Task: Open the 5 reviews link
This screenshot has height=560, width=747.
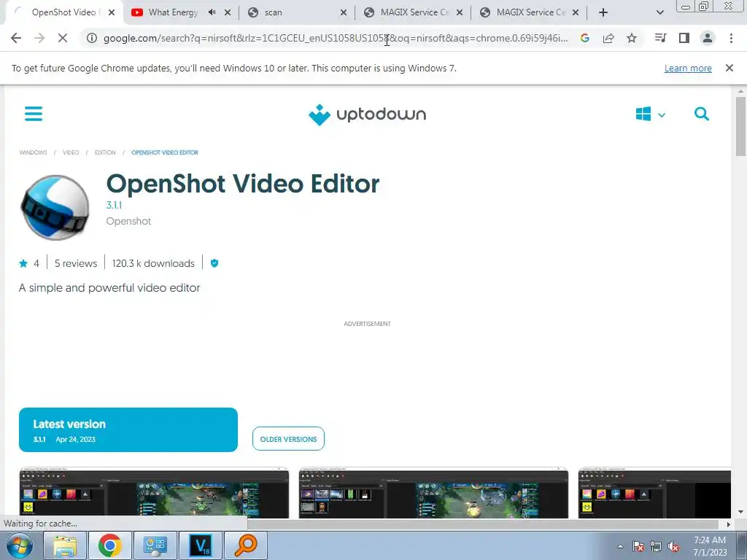Action: [76, 263]
